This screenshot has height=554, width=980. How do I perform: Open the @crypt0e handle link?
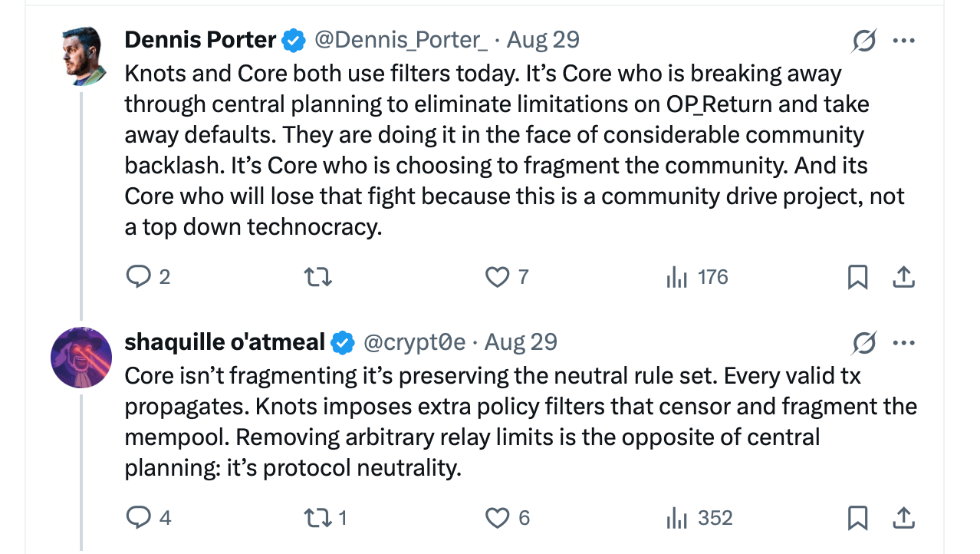pyautogui.click(x=413, y=342)
